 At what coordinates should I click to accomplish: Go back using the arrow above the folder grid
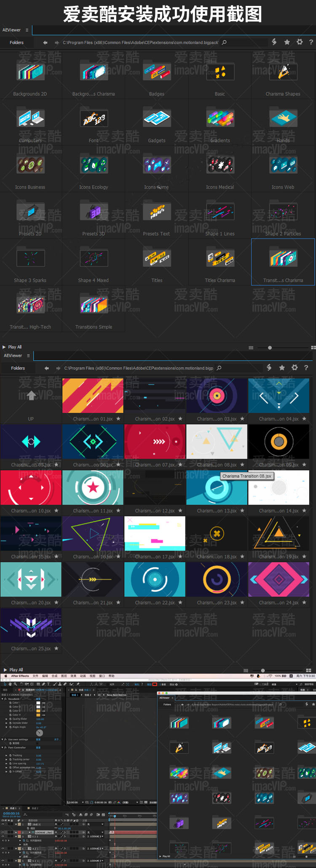45,43
